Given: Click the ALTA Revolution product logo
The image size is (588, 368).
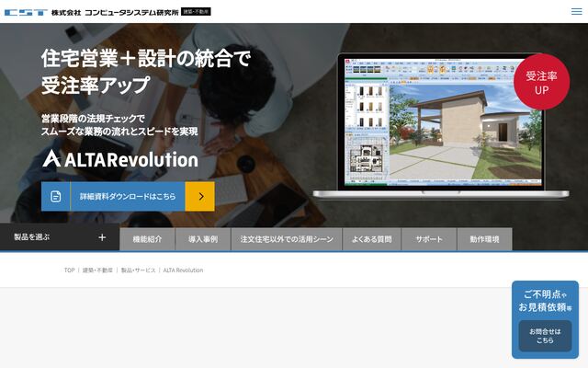Looking at the screenshot, I should point(120,159).
